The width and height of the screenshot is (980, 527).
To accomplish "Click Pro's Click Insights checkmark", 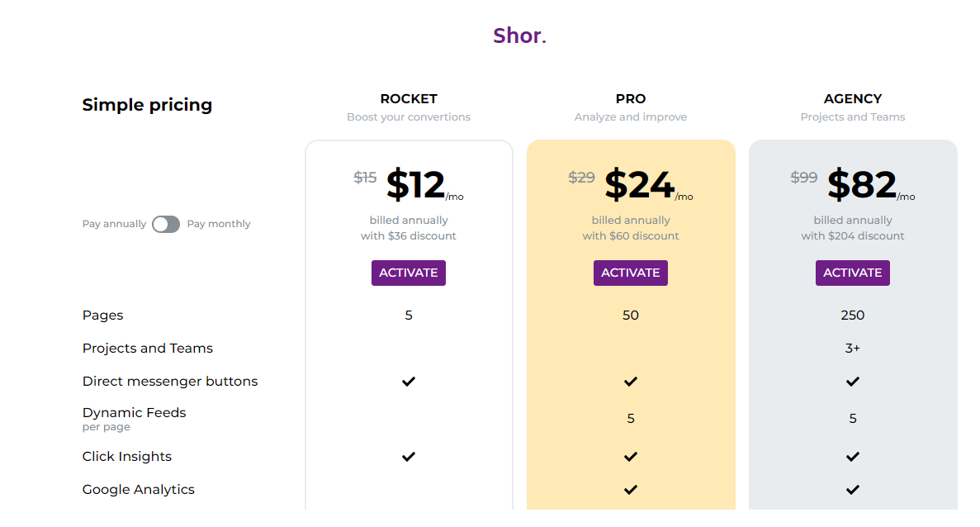I will (631, 457).
